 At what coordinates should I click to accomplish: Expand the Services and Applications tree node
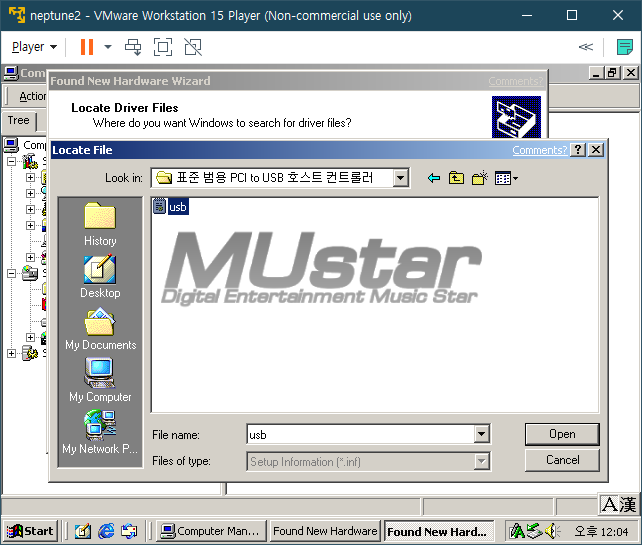coord(11,353)
